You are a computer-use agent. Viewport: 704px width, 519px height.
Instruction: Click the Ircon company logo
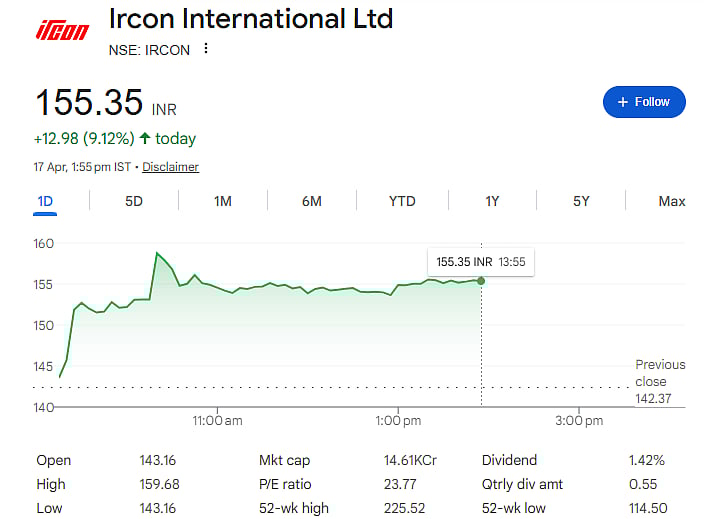pyautogui.click(x=63, y=31)
